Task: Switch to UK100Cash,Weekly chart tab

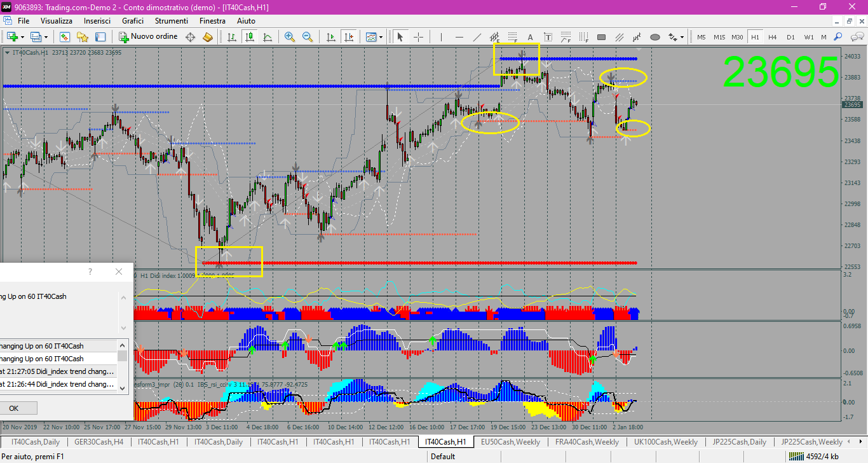Action: coord(665,442)
